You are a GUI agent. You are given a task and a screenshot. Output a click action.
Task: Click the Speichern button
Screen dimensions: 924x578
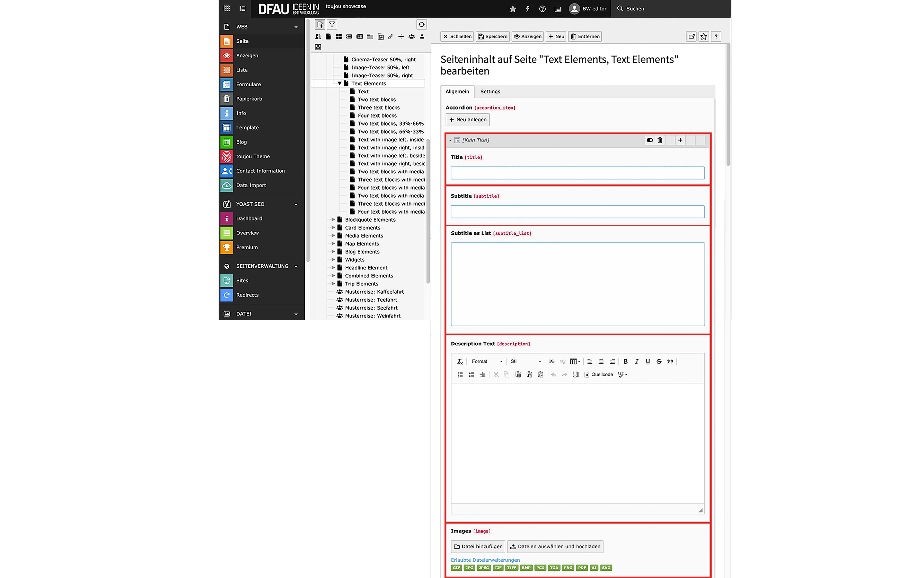click(492, 36)
